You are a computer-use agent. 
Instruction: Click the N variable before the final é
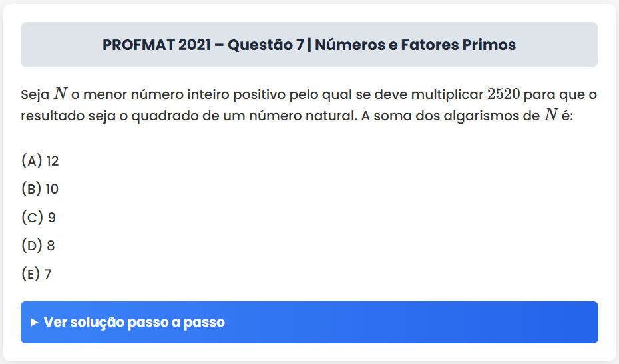coord(550,116)
